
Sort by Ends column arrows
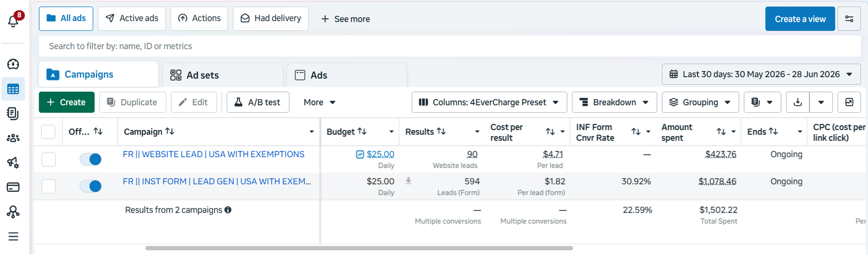click(x=773, y=131)
